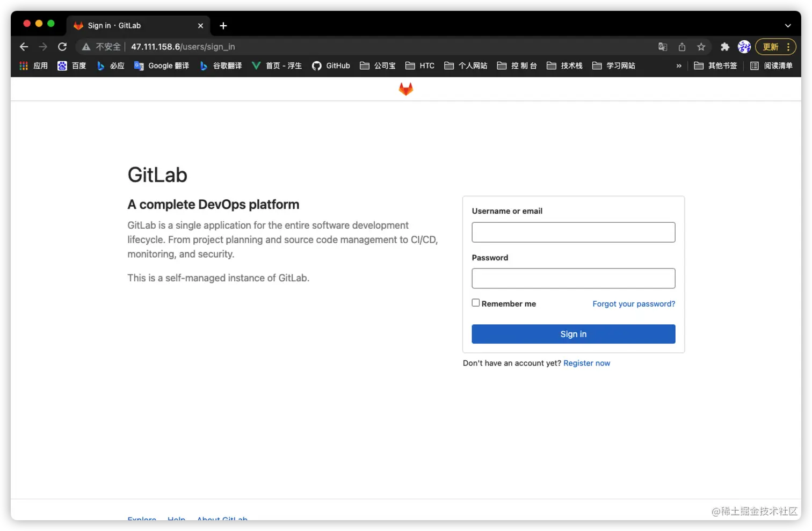This screenshot has width=812, height=531.
Task: Open the extensions puzzle icon
Action: [x=725, y=47]
